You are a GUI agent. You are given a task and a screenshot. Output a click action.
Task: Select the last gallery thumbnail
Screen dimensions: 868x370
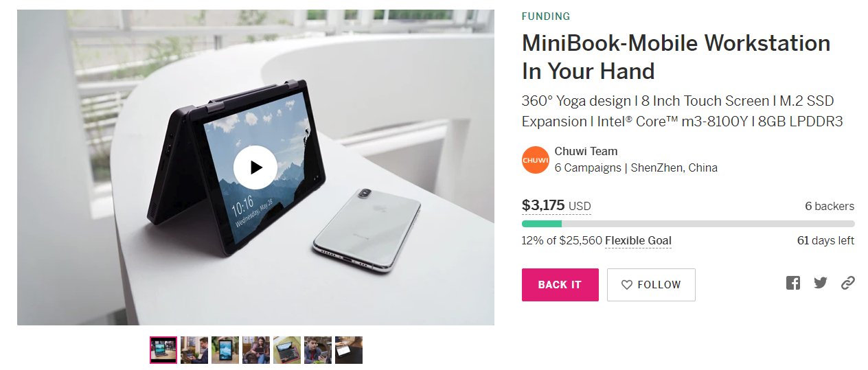click(349, 350)
